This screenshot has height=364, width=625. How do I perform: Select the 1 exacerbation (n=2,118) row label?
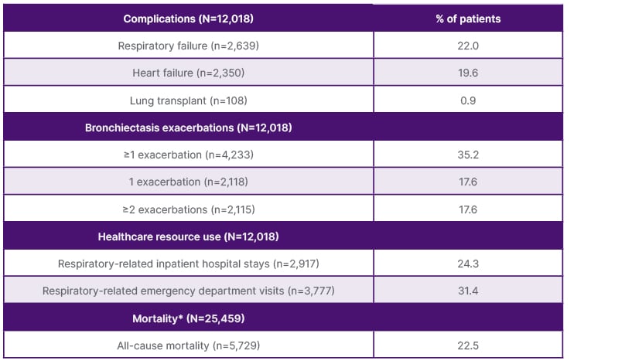pos(188,182)
